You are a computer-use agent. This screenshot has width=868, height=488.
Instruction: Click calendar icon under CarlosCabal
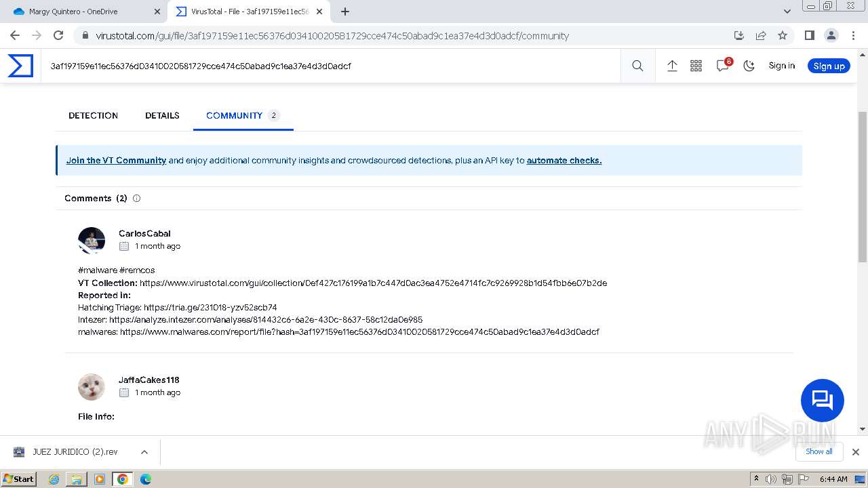click(x=124, y=246)
